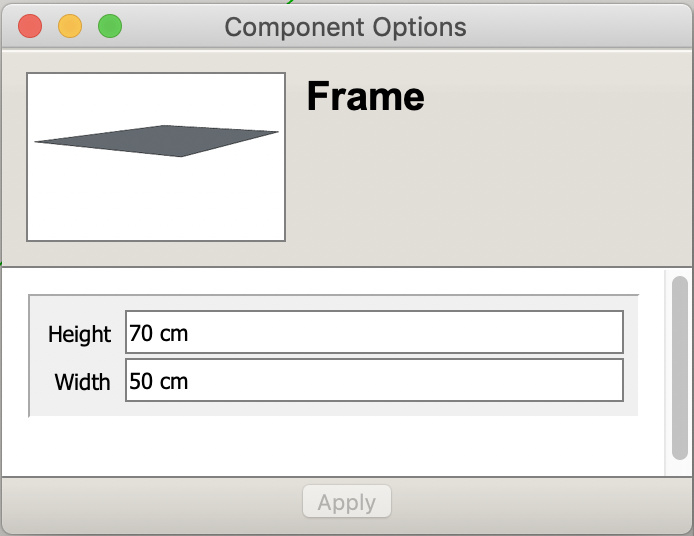The width and height of the screenshot is (694, 536).
Task: Click the Height input field
Action: point(374,332)
